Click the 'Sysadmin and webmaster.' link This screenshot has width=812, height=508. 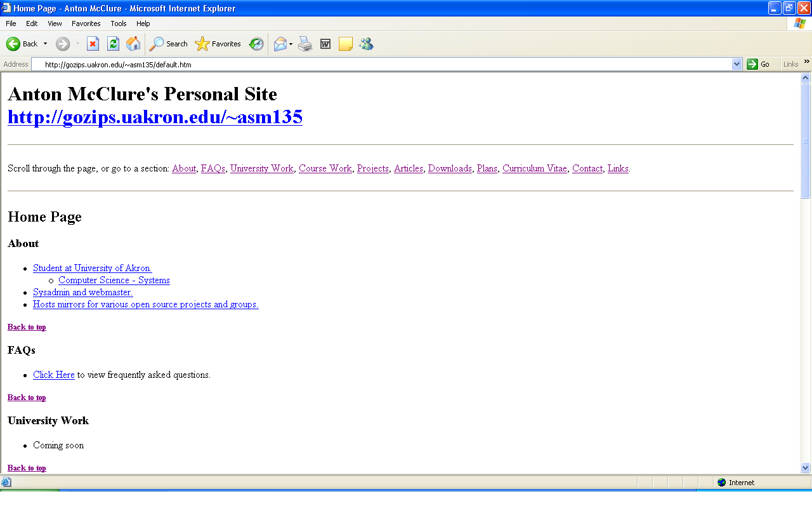click(x=82, y=292)
